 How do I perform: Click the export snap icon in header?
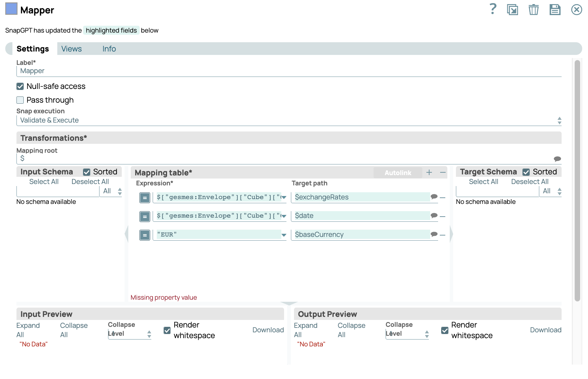pos(513,10)
